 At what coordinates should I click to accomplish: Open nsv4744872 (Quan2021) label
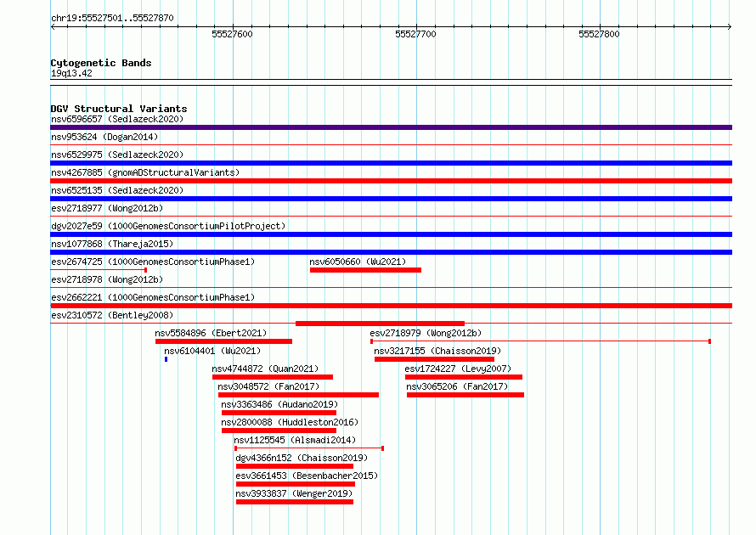265,369
